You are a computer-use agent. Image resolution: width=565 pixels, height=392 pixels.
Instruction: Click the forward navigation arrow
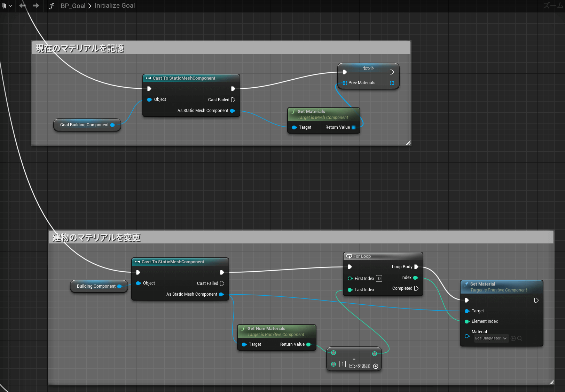tap(36, 6)
